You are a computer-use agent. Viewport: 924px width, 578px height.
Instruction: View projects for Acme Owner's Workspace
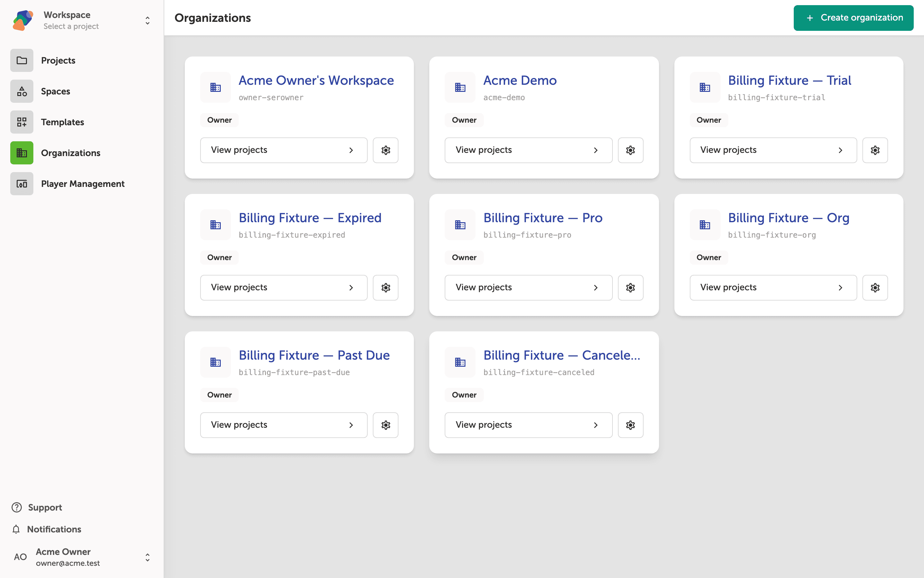(x=284, y=150)
